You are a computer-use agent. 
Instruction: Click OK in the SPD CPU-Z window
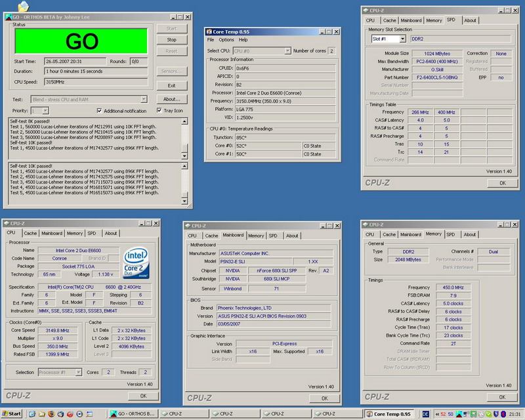tap(503, 183)
